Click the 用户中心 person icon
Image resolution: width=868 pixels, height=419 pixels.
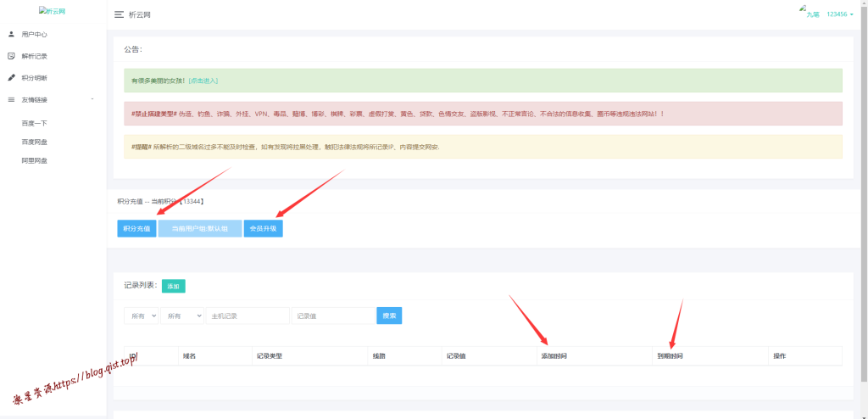click(x=11, y=35)
